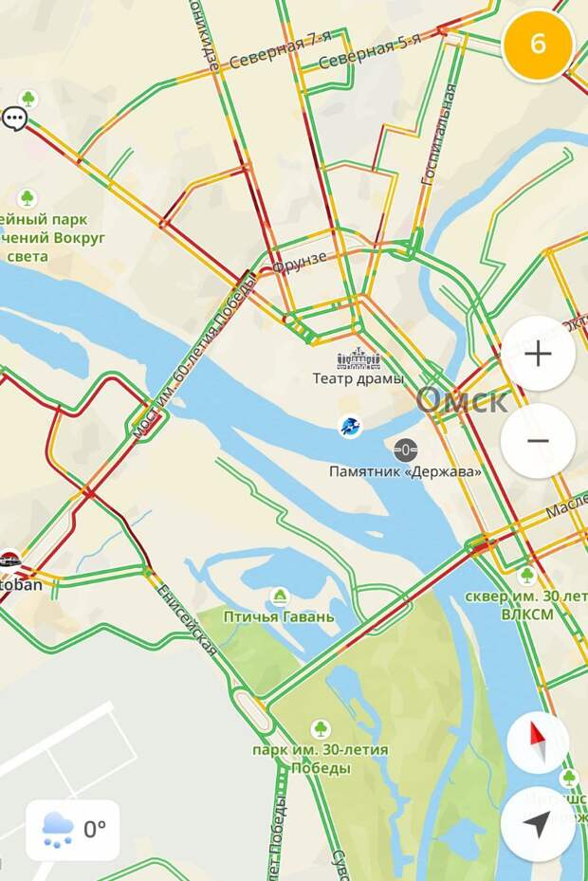
Task: Center map on my location arrow
Action: pyautogui.click(x=538, y=825)
